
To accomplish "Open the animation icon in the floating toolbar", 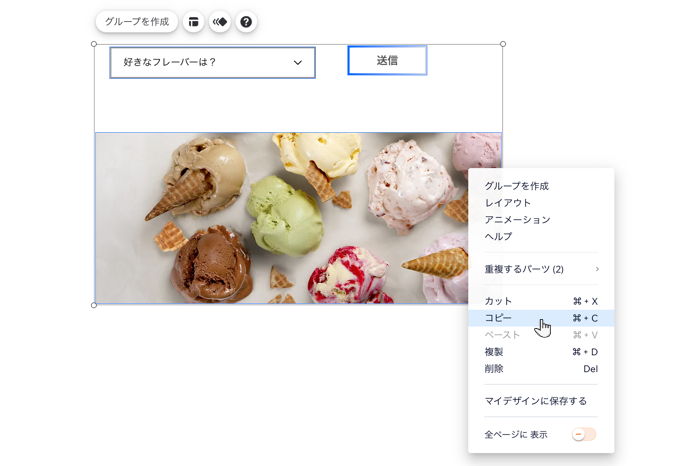I will point(220,22).
